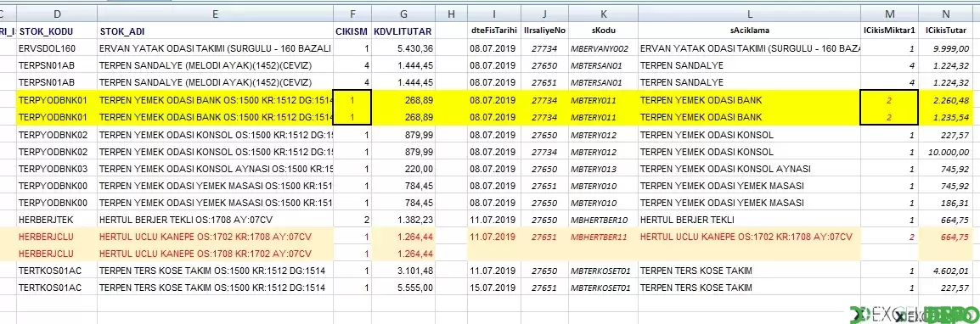Select the 10.000,00 total cell
Image resolution: width=980 pixels, height=324 pixels.
(x=947, y=152)
